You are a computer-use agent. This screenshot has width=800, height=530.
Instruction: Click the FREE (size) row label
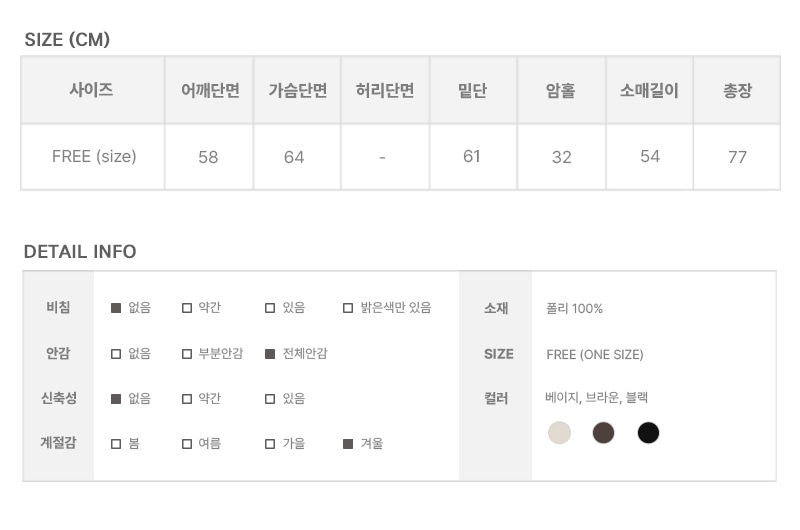94,156
